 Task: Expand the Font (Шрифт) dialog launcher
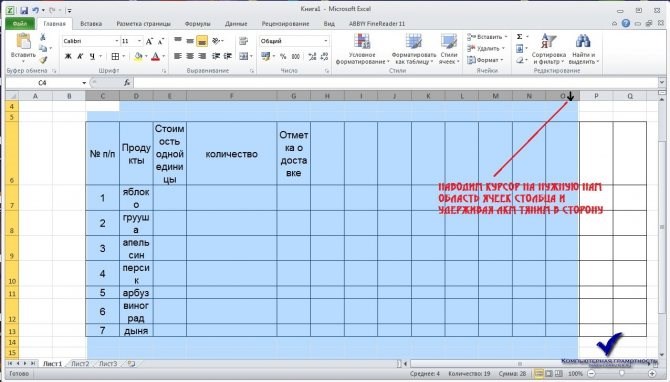click(164, 71)
